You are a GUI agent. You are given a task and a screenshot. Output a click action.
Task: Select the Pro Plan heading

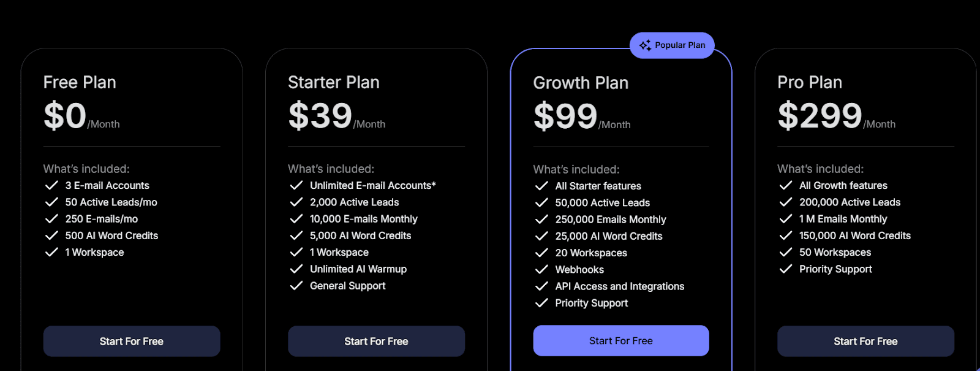(x=810, y=82)
